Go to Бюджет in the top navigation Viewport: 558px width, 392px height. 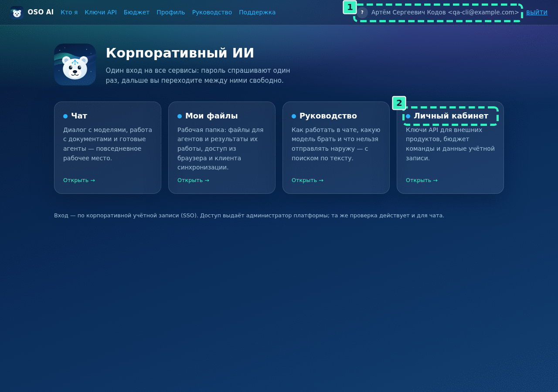(x=136, y=12)
